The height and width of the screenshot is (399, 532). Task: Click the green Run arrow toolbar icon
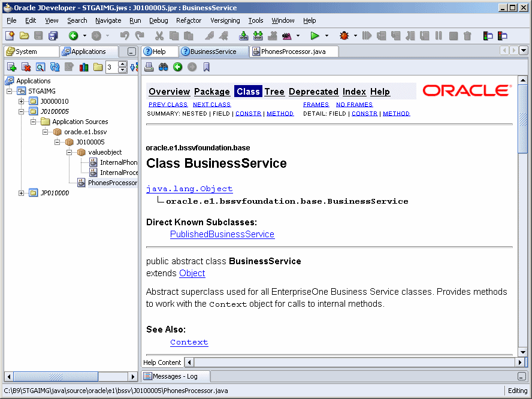315,36
